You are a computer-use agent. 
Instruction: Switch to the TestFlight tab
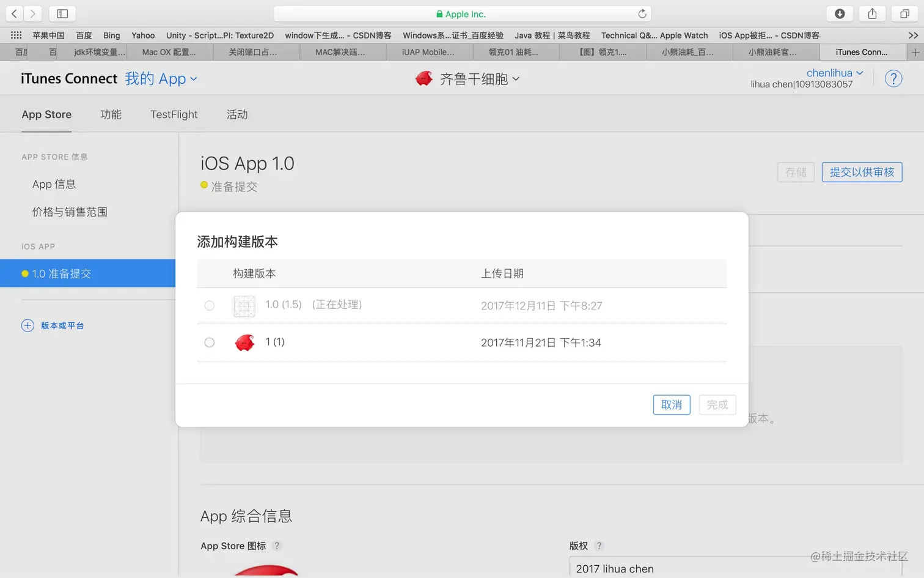tap(174, 114)
